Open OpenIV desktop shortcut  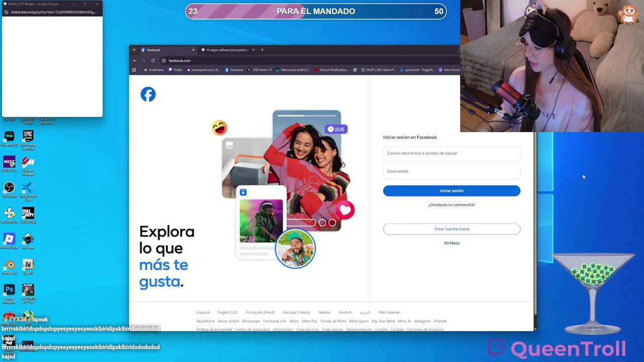tap(28, 267)
